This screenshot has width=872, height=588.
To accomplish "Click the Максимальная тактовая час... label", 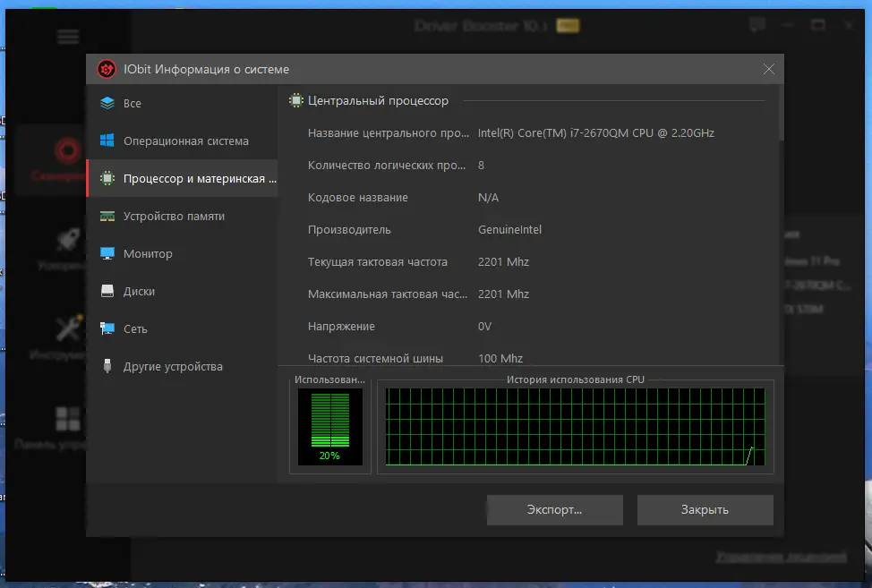I will (388, 294).
